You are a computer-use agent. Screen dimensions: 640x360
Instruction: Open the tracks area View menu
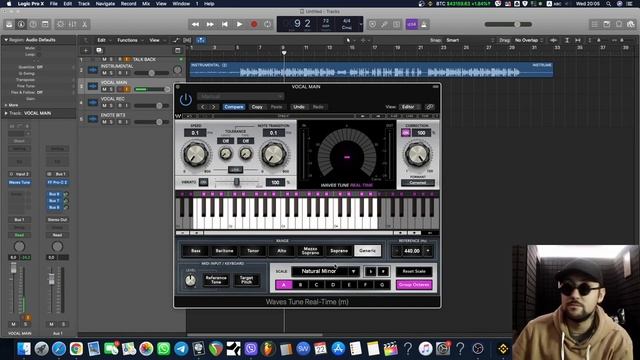156,40
